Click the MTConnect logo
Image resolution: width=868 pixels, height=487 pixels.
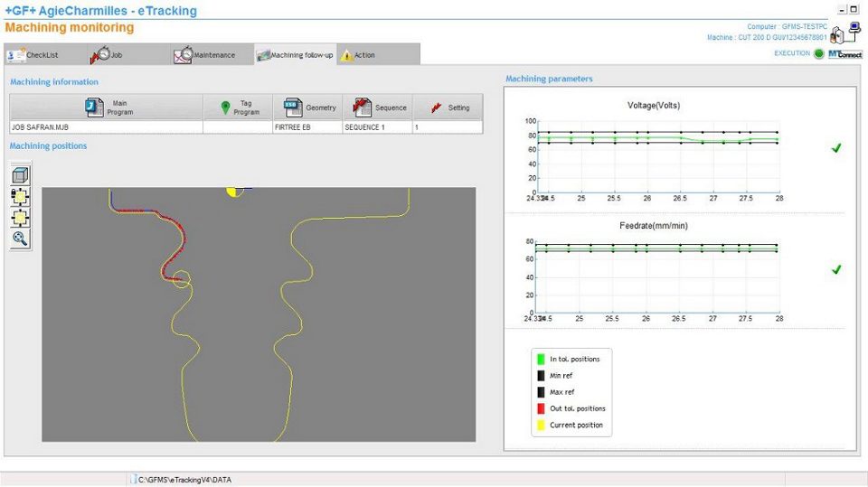click(845, 54)
